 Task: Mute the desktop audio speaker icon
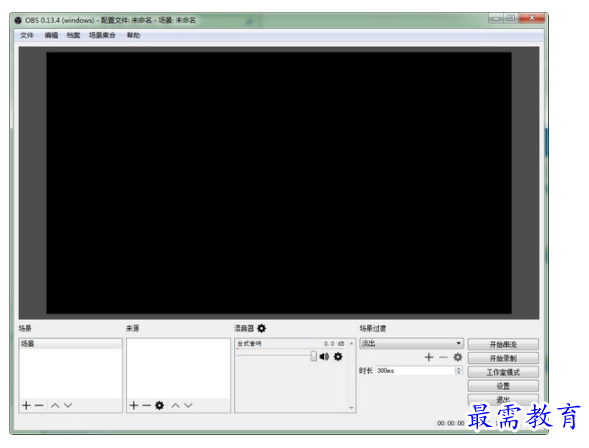click(x=324, y=356)
